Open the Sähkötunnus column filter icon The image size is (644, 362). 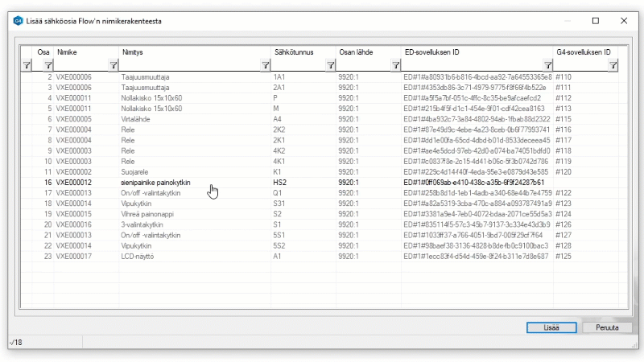tap(331, 65)
